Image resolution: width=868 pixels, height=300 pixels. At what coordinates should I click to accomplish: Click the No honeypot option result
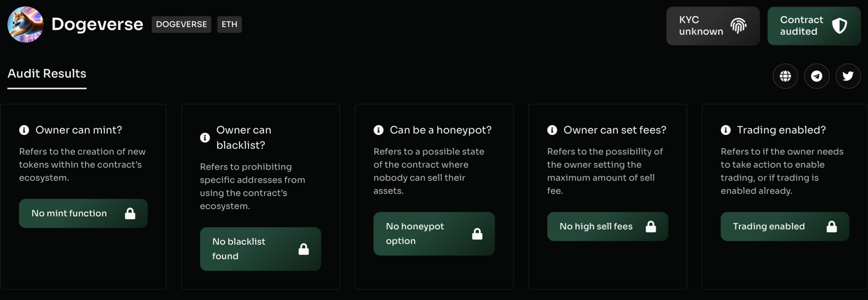pos(433,234)
